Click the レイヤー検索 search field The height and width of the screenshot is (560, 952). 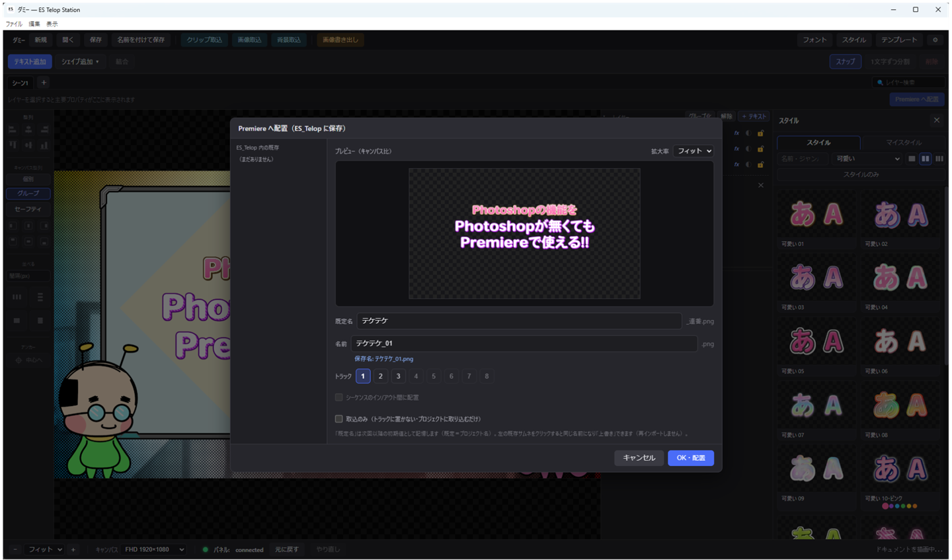point(910,83)
